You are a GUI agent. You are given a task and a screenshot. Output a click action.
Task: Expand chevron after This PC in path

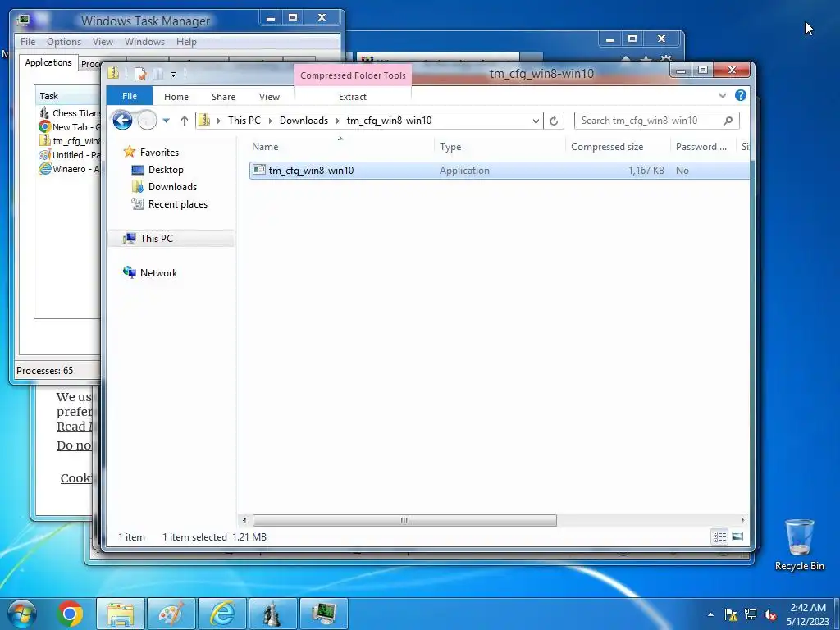point(270,121)
